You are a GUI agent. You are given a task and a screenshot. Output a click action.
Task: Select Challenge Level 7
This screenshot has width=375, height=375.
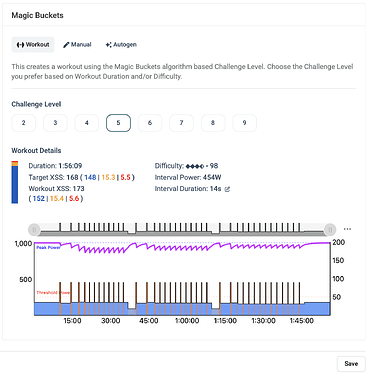click(x=181, y=123)
